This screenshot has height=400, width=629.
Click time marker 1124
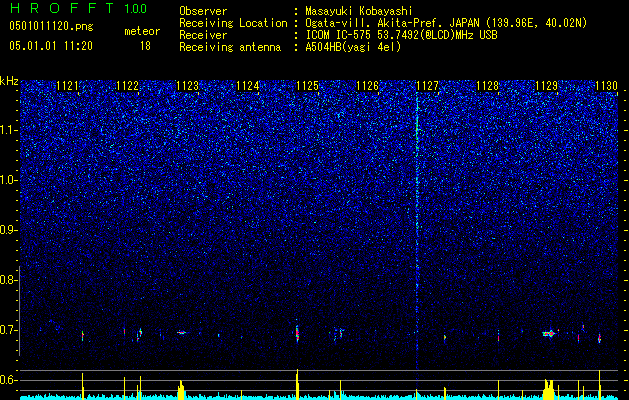248,86
